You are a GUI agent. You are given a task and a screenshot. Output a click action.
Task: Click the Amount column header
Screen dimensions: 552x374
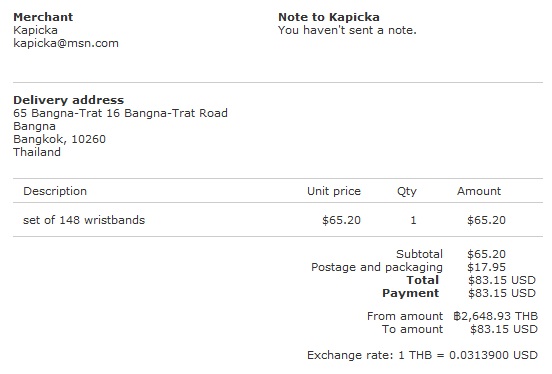pyautogui.click(x=479, y=191)
